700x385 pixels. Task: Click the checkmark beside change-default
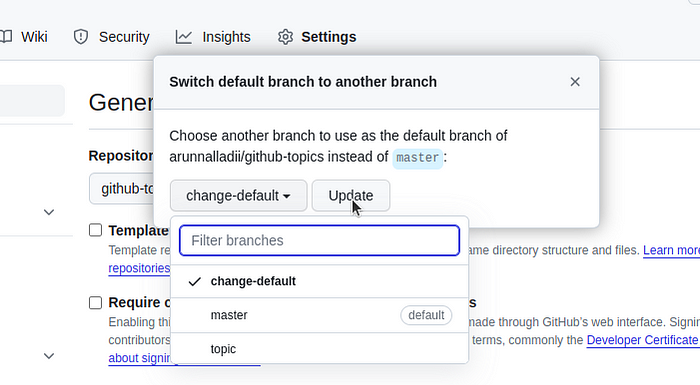[x=195, y=281]
